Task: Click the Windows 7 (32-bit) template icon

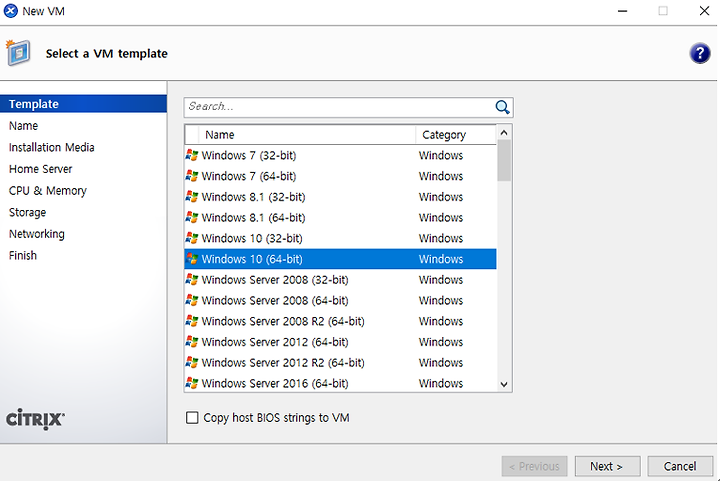Action: click(x=192, y=155)
